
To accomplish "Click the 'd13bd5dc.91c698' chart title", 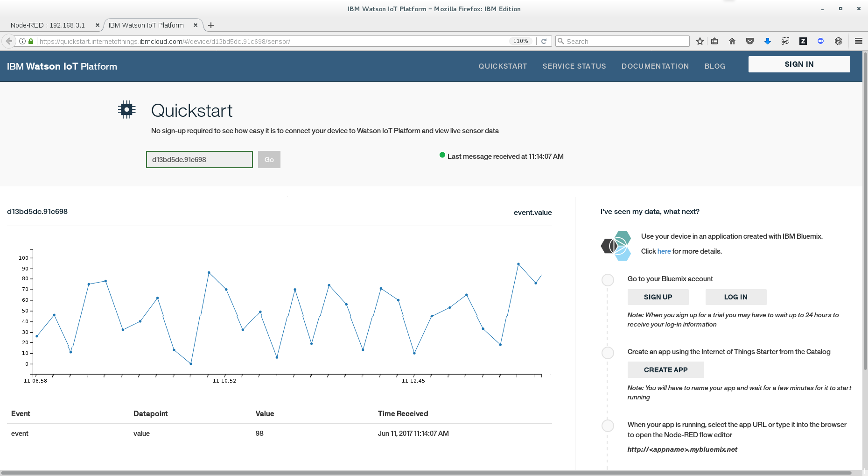I will [x=37, y=212].
